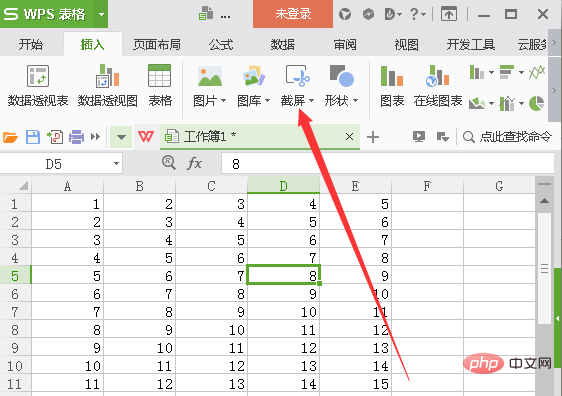This screenshot has width=562, height=396.
Task: Open the Name Box dropdown arrow
Action: (116, 164)
